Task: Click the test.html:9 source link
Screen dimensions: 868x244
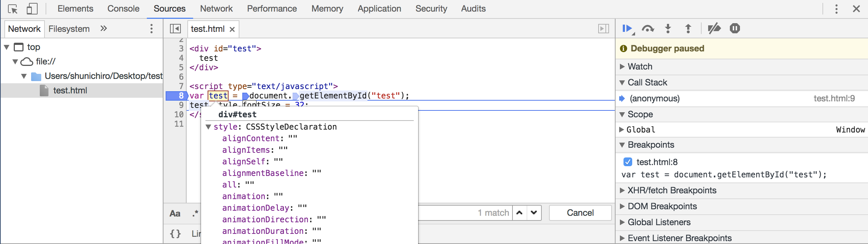Action: [834, 98]
